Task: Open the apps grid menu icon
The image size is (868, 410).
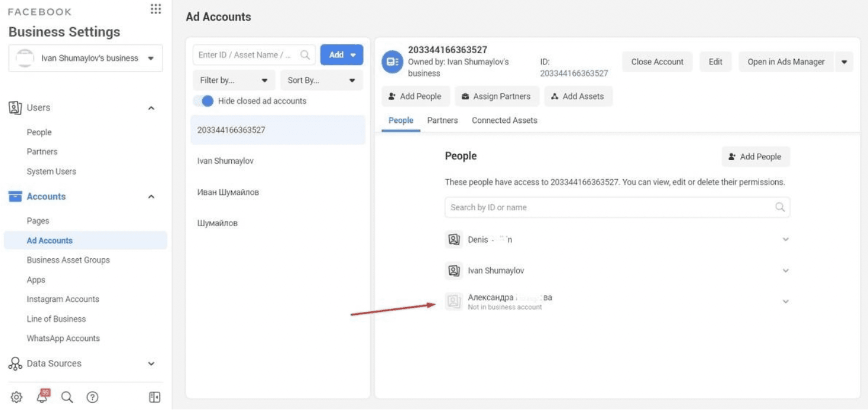Action: (x=156, y=9)
